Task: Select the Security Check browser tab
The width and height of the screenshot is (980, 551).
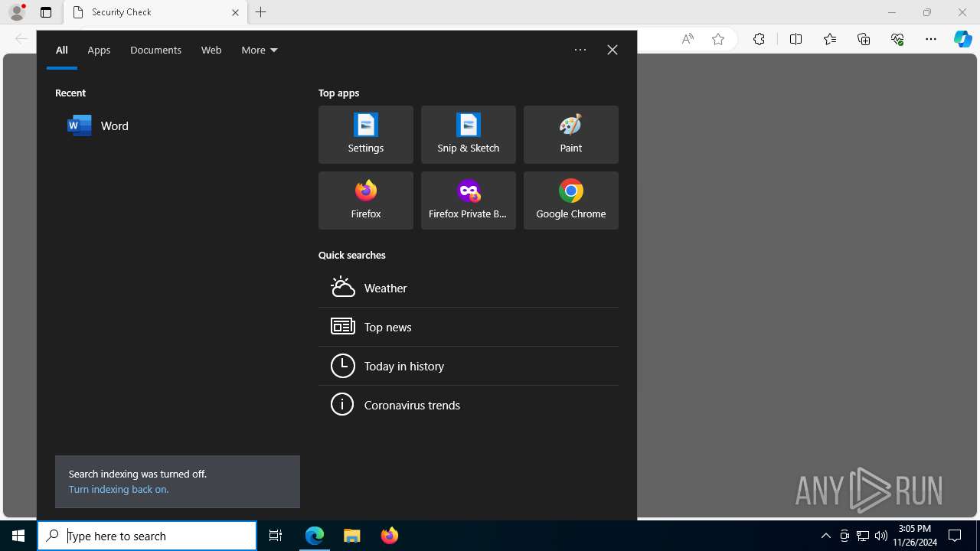Action: (155, 12)
